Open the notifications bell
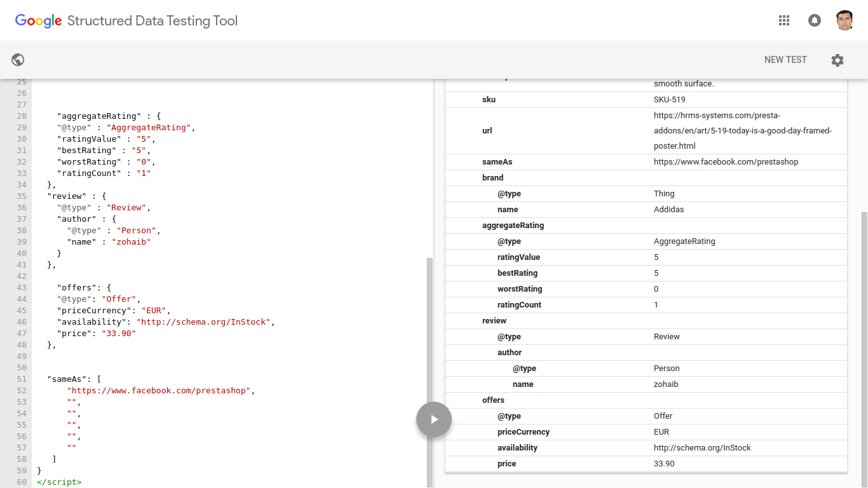 click(814, 20)
